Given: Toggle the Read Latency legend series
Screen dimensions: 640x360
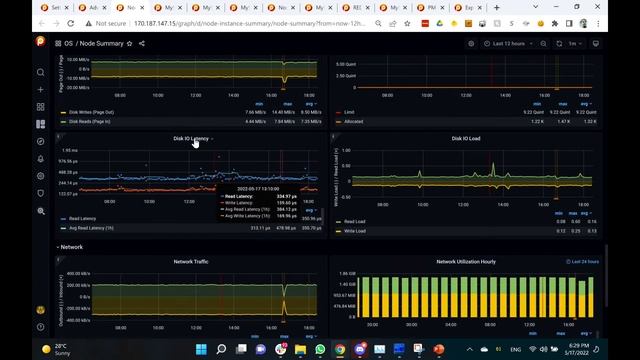Looking at the screenshot, I should 82,219.
